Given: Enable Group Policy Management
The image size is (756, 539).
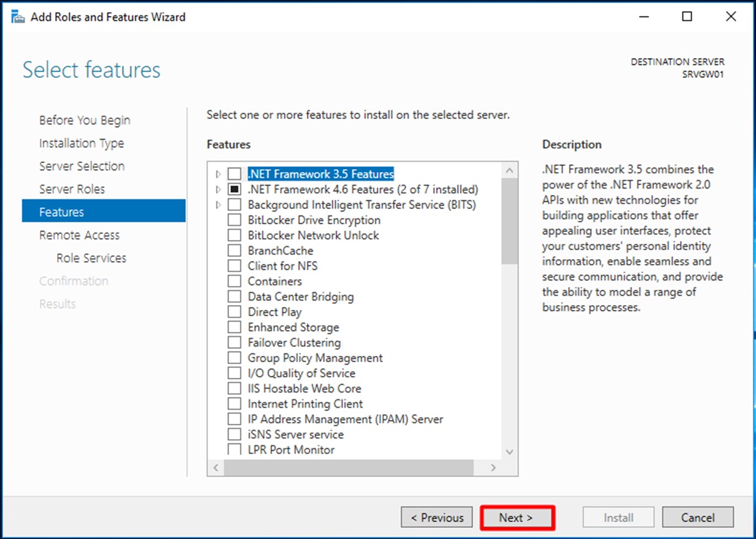Looking at the screenshot, I should [234, 357].
